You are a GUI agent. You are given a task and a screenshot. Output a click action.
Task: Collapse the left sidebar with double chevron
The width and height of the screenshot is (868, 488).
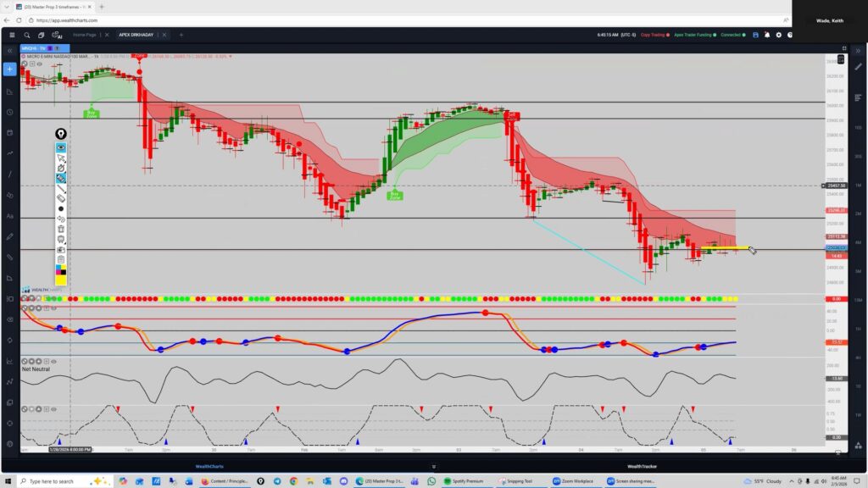click(9, 50)
